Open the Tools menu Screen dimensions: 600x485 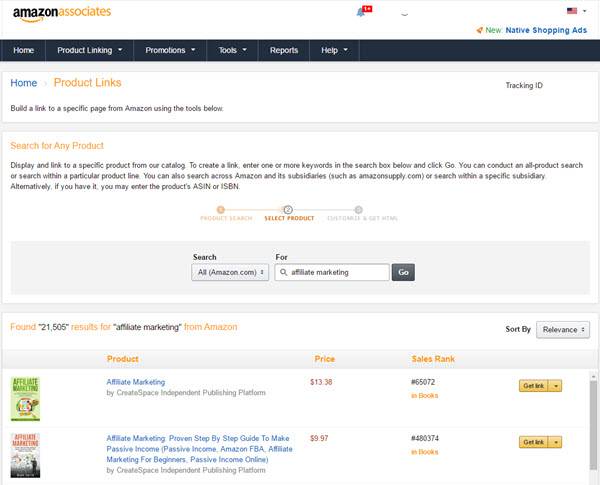232,50
